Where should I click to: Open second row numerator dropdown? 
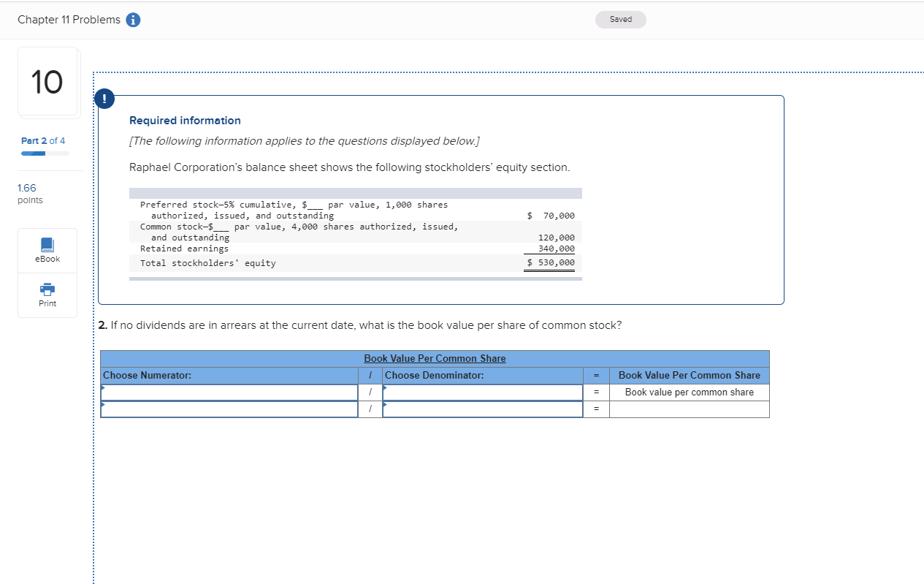pyautogui.click(x=229, y=409)
